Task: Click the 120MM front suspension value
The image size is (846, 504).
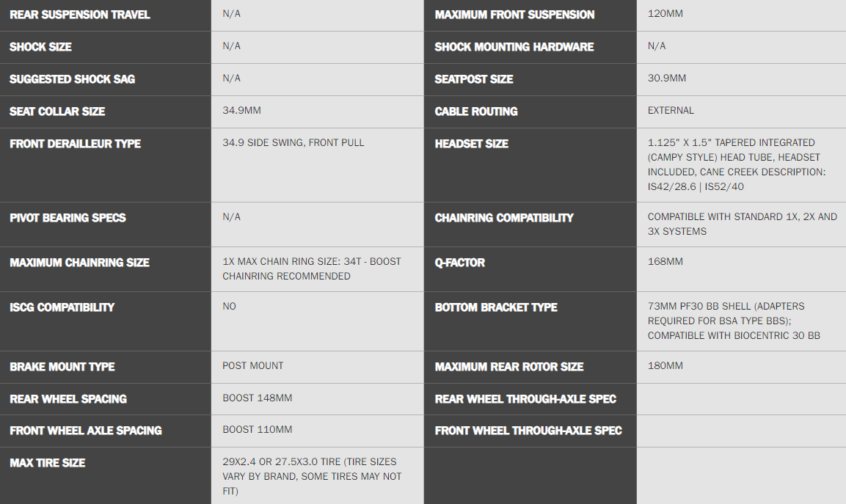Action: [x=666, y=13]
